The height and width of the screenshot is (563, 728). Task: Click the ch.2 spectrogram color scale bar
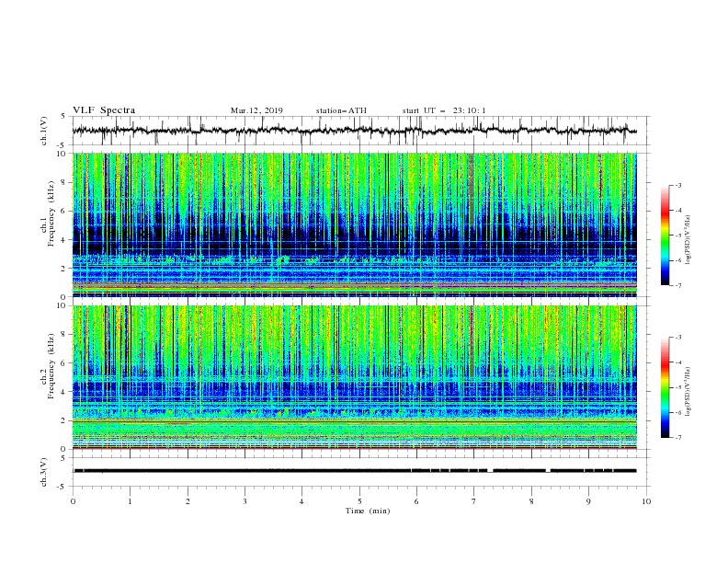click(665, 387)
